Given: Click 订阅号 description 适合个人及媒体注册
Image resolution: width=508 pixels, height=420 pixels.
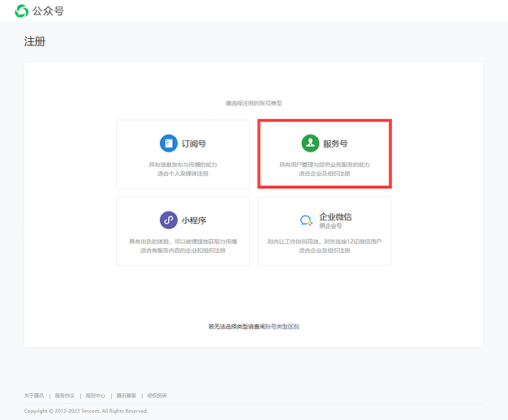Looking at the screenshot, I should click(183, 174).
